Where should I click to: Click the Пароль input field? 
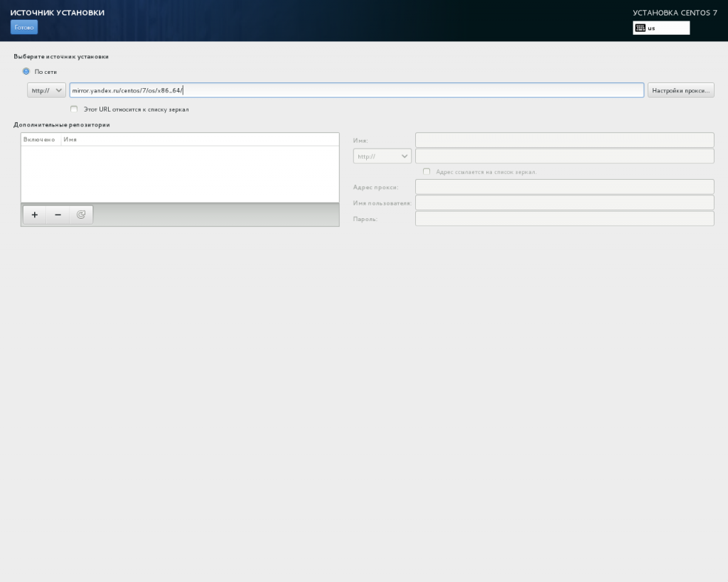click(564, 219)
